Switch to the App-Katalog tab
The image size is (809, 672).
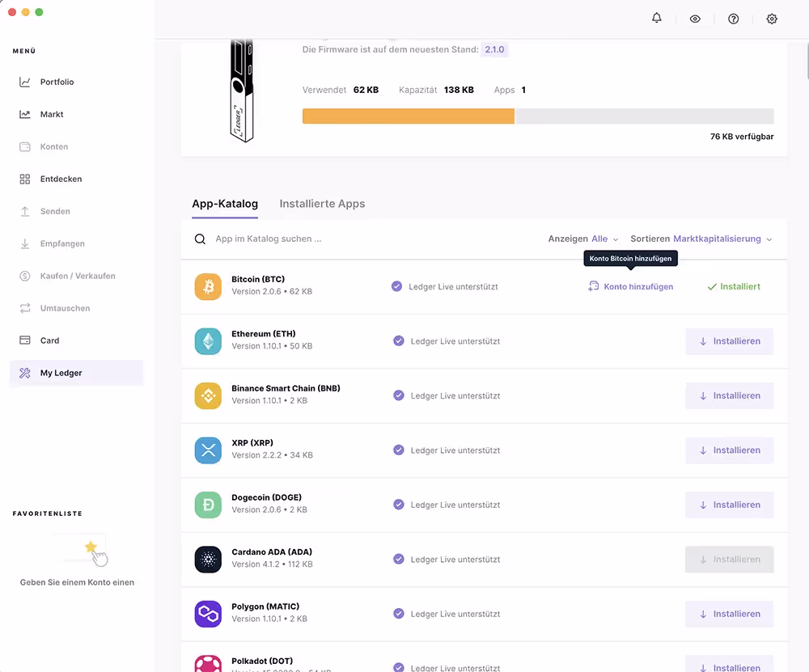(x=225, y=204)
